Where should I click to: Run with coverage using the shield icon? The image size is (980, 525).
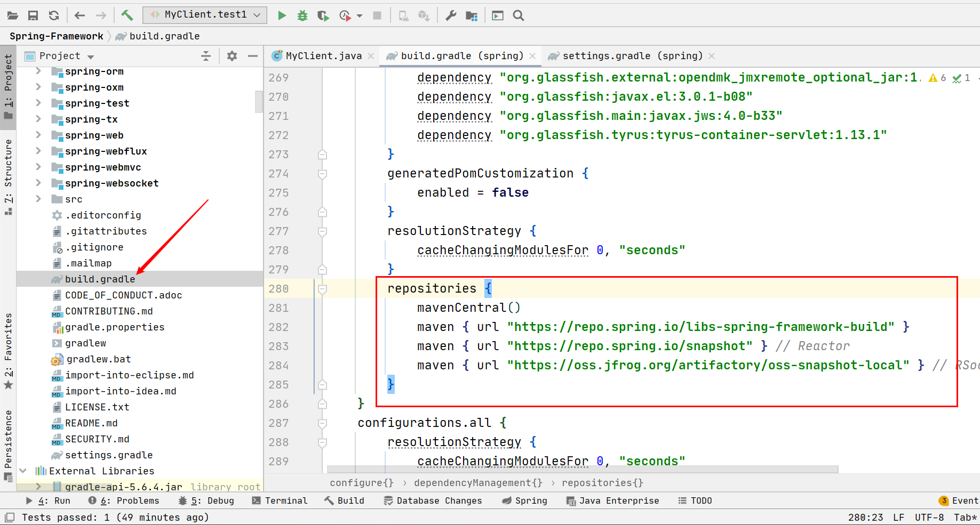pos(323,15)
